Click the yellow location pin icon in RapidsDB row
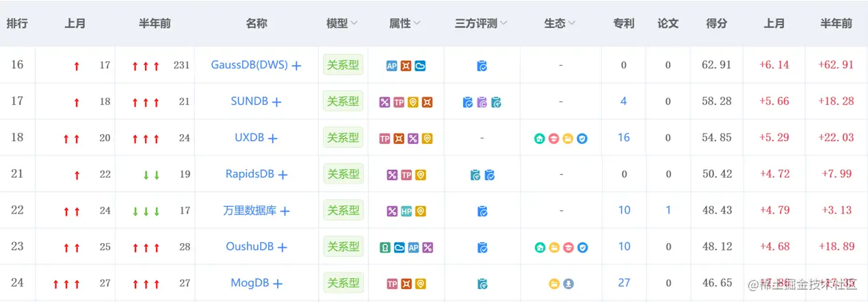Screen dimensions: 868x302 coord(421,175)
